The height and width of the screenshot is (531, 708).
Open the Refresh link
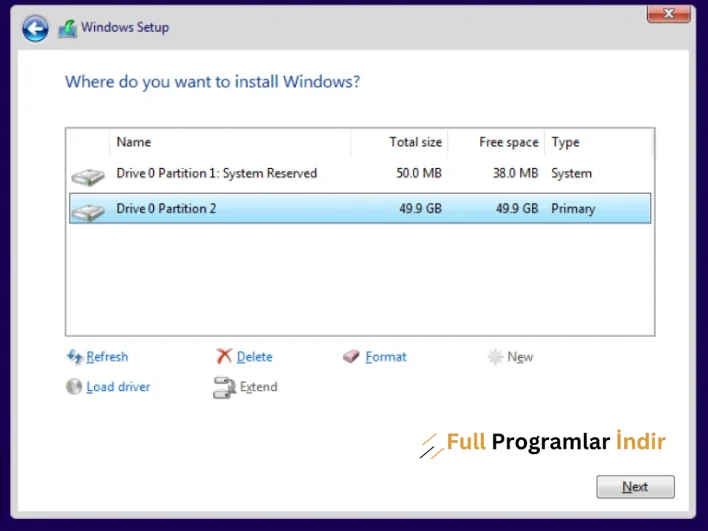pos(107,357)
